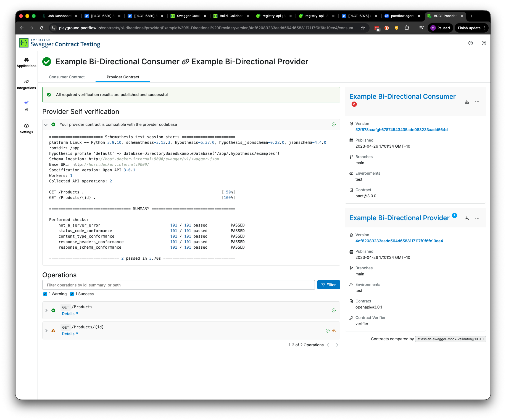Click the site information icon in address bar
Image resolution: width=506 pixels, height=420 pixels.
click(54, 28)
